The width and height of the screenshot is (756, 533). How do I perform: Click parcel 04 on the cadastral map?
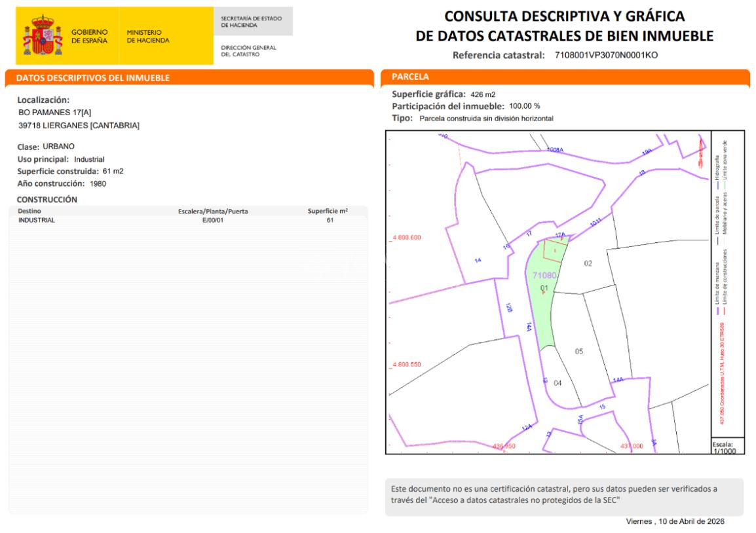tap(558, 383)
